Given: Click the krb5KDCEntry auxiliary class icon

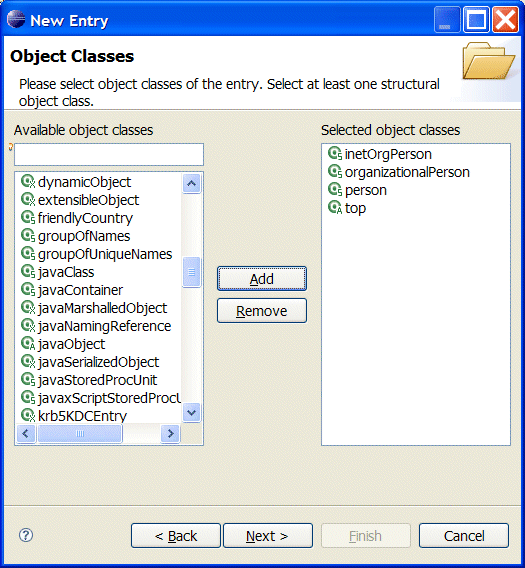Looking at the screenshot, I should coord(28,415).
